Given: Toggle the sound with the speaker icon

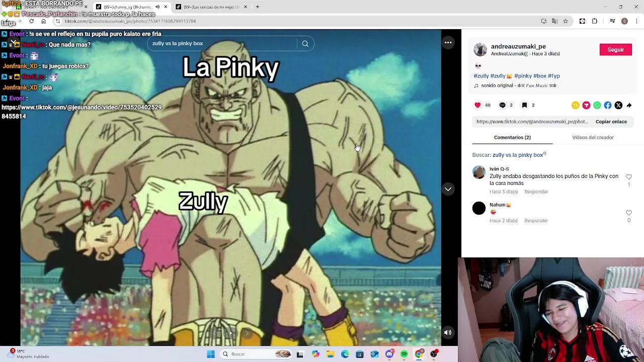Looking at the screenshot, I should tap(448, 332).
